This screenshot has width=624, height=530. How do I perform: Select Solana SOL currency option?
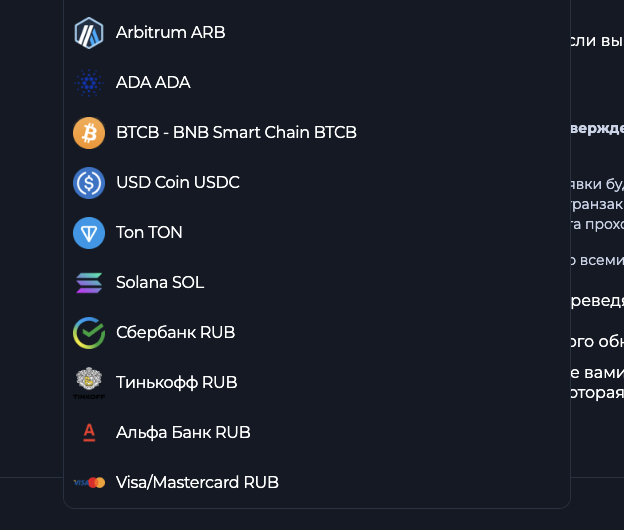pyautogui.click(x=160, y=283)
